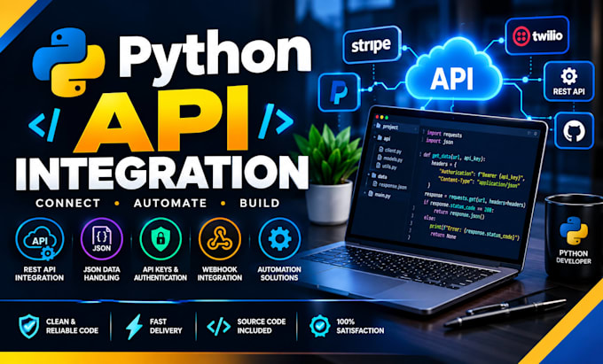Click the settings gear in laptop editor corner
603x364 pixels.
click(535, 133)
